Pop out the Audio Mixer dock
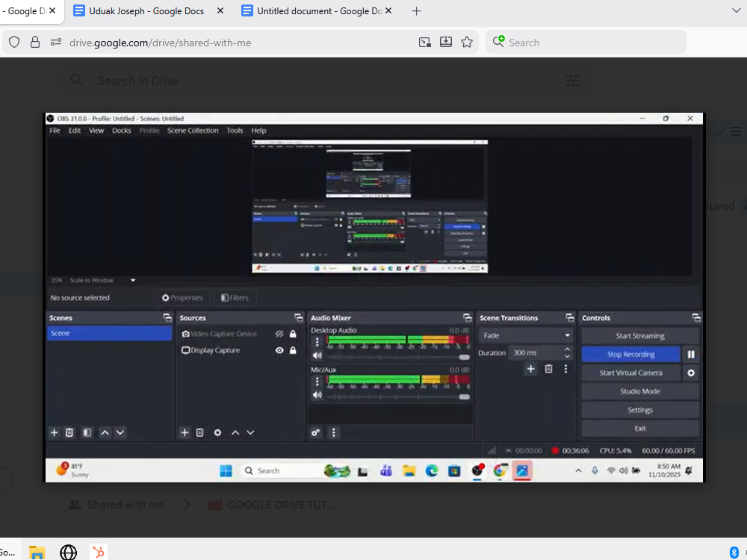 468,317
